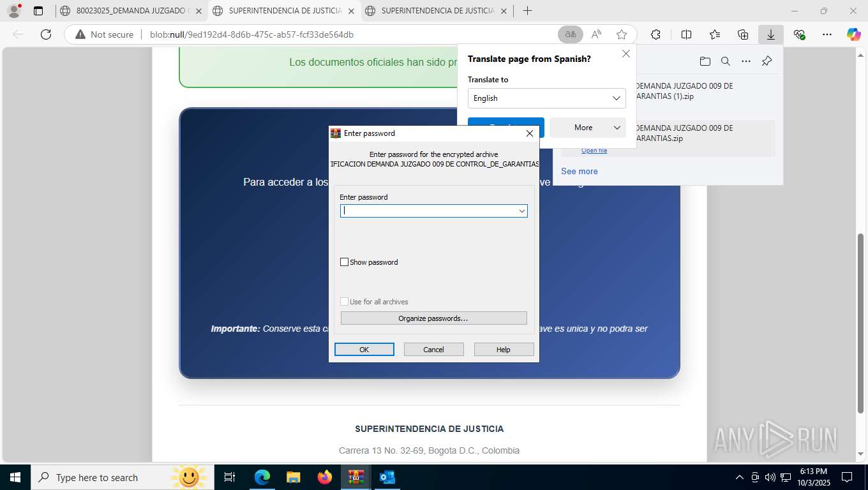Switch to the third SUPERINTENDENCIA DE JUSTICIA tab
This screenshot has height=490, width=868.
pos(437,11)
